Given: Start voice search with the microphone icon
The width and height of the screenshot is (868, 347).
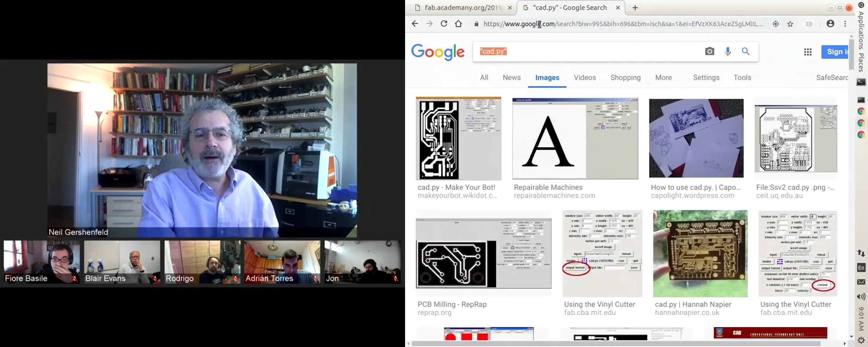Looking at the screenshot, I should [x=728, y=51].
